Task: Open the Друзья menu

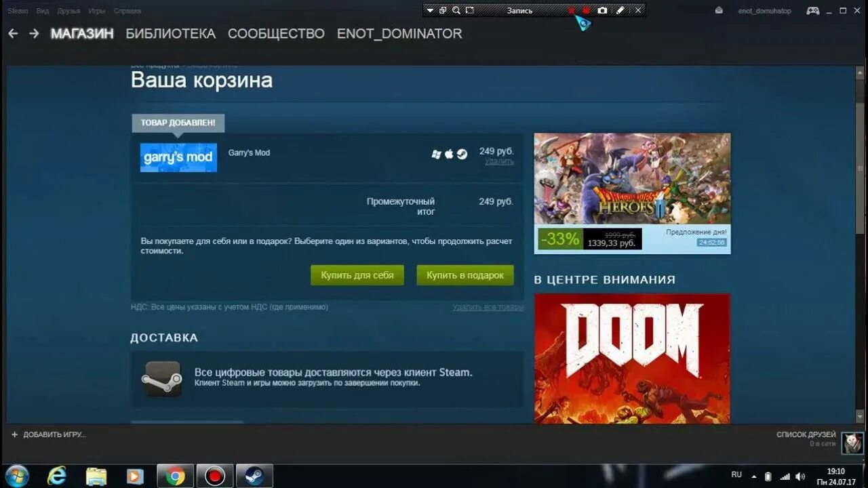Action: 68,11
